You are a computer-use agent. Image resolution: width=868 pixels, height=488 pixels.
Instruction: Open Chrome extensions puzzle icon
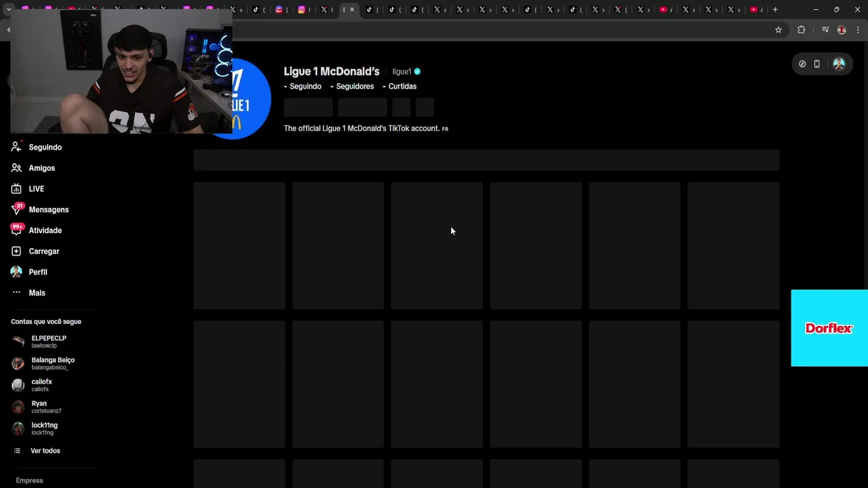(x=801, y=30)
